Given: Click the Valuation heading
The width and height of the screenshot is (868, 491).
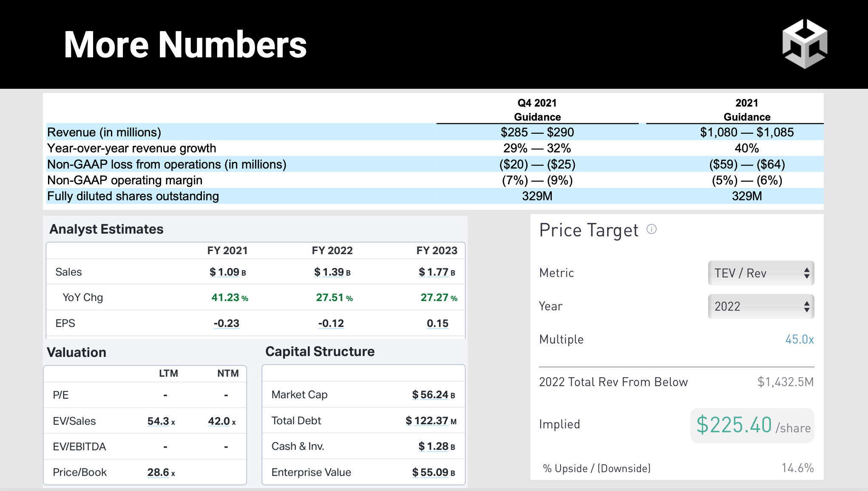Looking at the screenshot, I should tap(77, 353).
